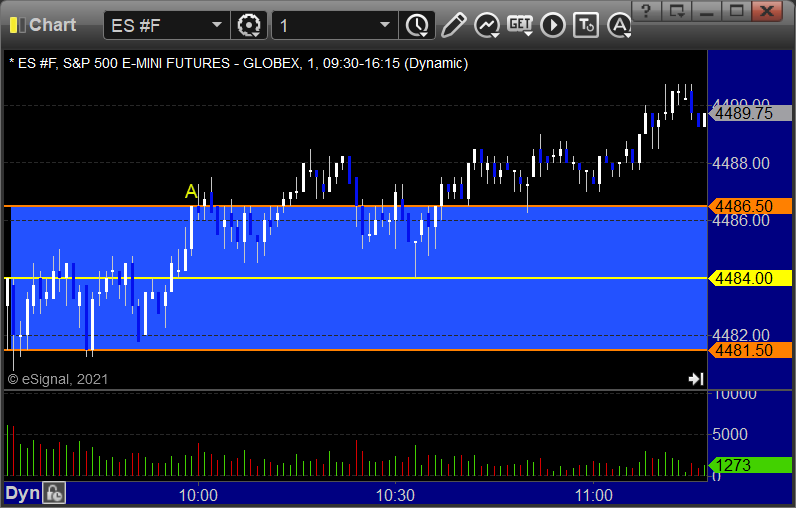Toggle the Dyn scaling lock icon

coord(54,493)
